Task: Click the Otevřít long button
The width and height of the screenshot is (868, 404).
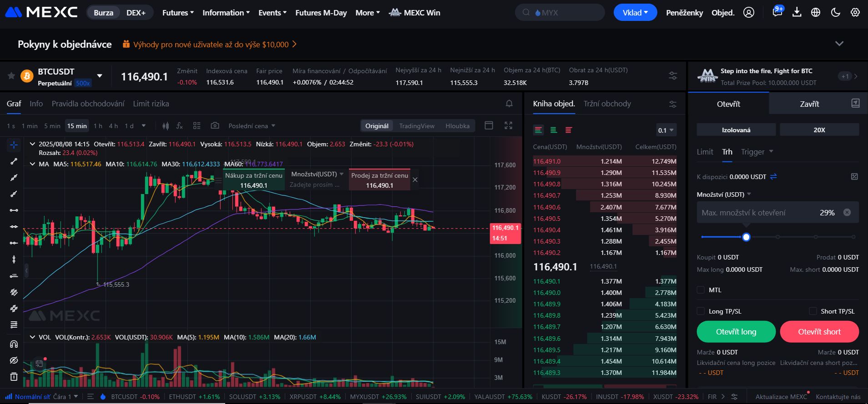Action: click(x=736, y=332)
